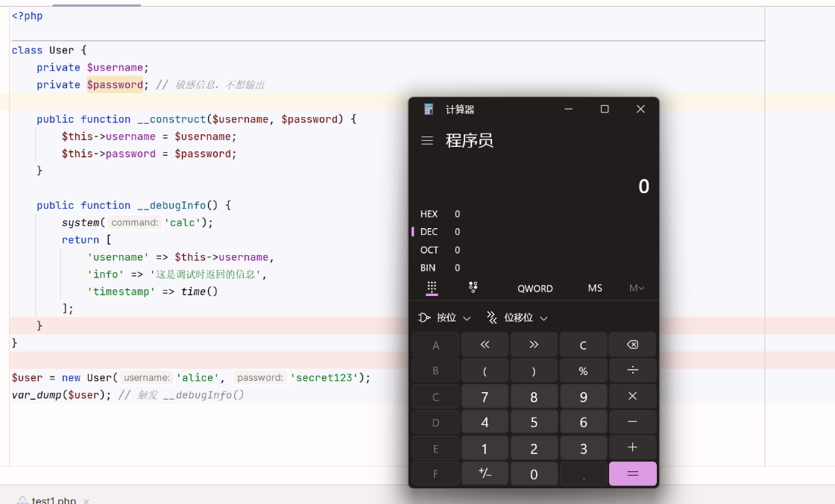
Task: Click digit 5 on calculator keypad
Action: pyautogui.click(x=534, y=422)
